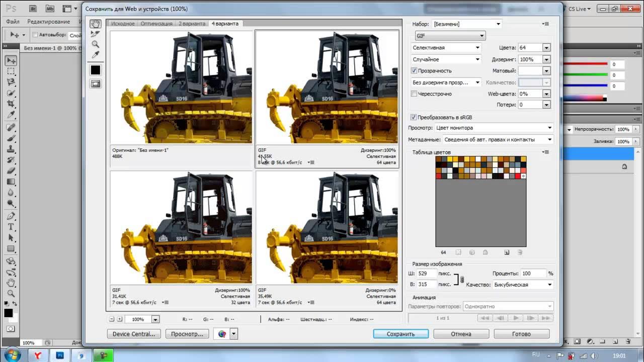Select the Dodge tool

click(11, 204)
